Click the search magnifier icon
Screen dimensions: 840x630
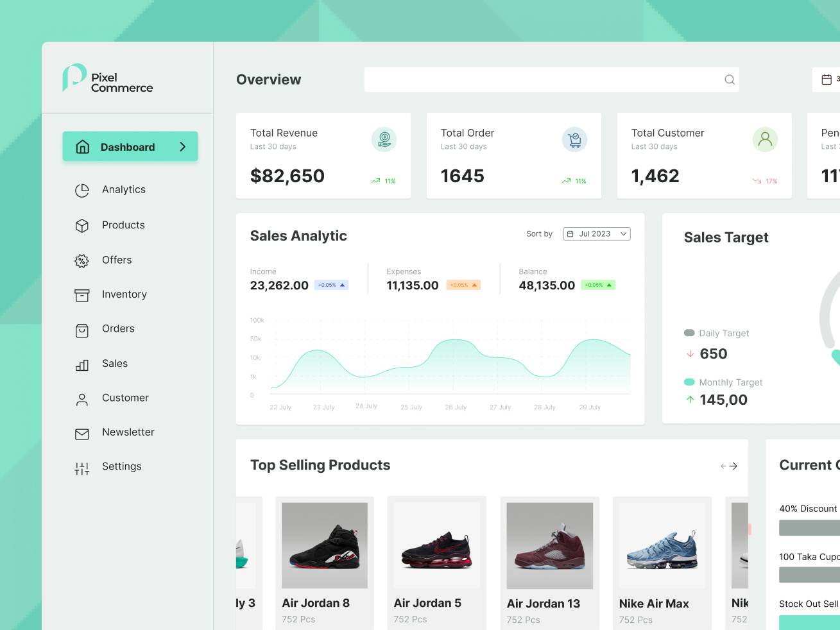(x=730, y=80)
